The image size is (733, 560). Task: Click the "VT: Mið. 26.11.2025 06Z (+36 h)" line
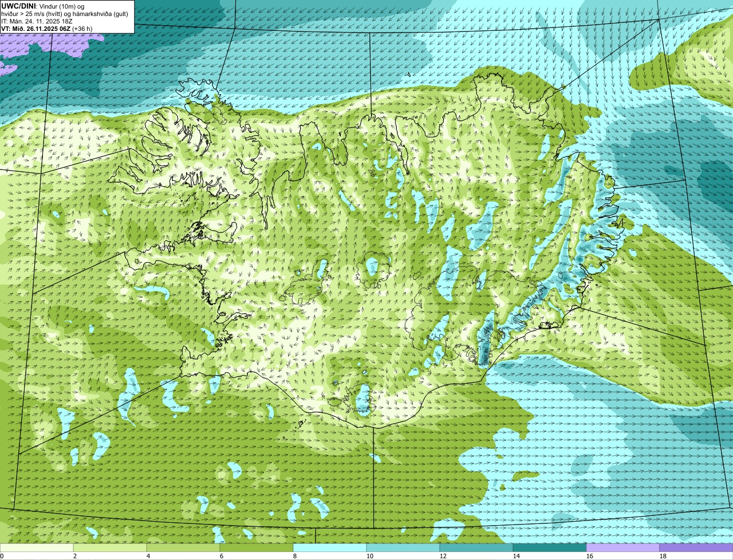(47, 28)
